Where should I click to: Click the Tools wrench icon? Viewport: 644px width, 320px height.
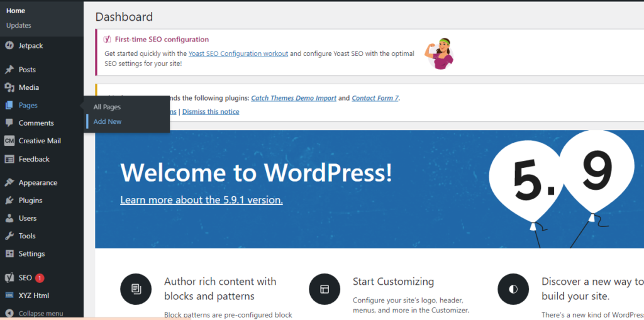[9, 236]
